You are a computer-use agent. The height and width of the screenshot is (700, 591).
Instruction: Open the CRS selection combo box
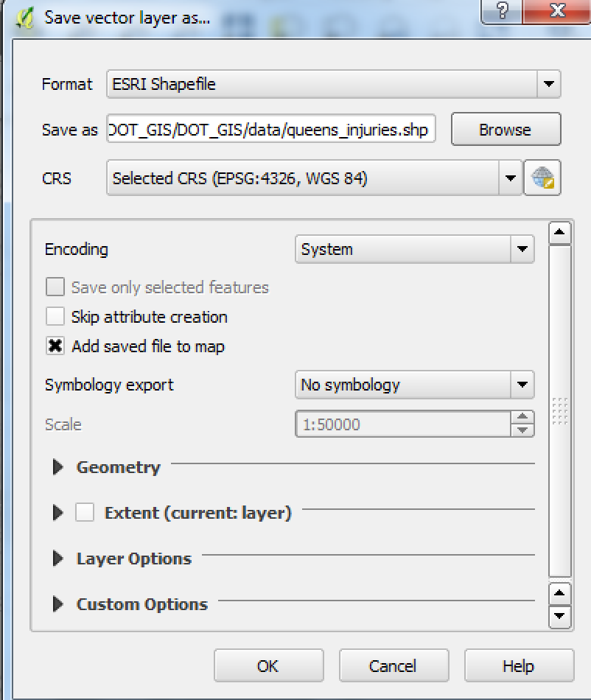tap(509, 177)
